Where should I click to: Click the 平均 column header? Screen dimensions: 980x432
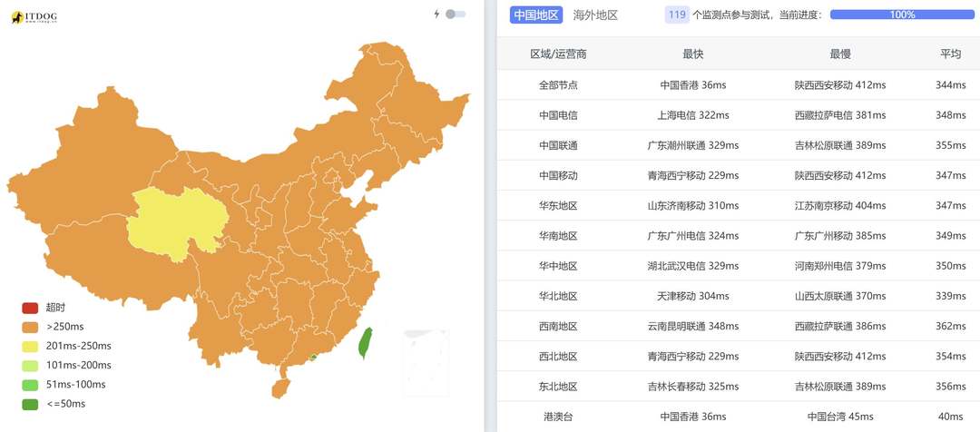(951, 54)
